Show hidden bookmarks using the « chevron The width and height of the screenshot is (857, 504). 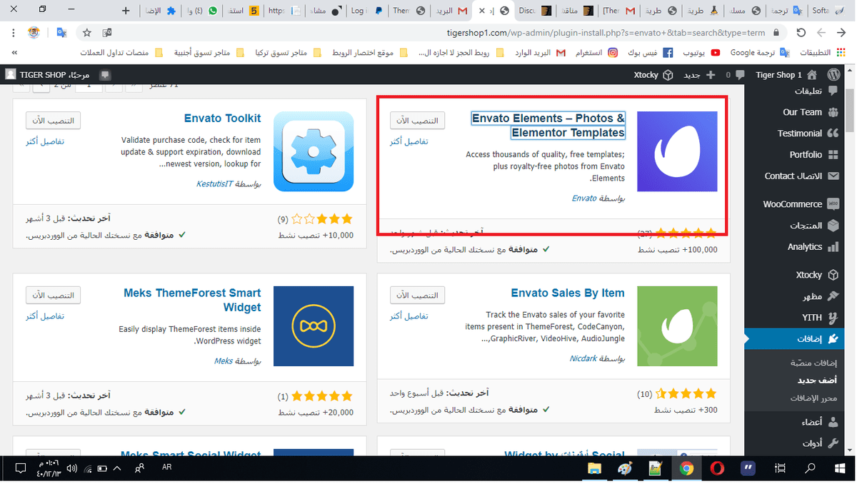tap(13, 52)
